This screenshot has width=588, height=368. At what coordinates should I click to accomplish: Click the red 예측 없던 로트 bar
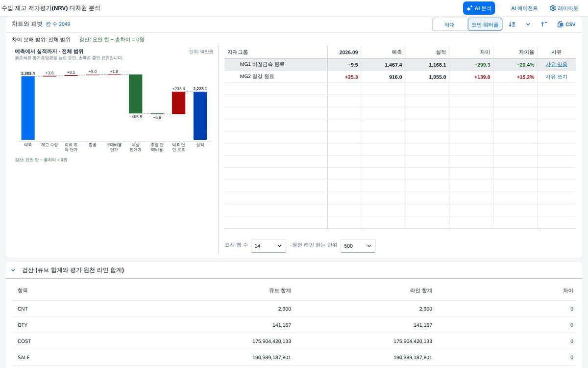pos(179,103)
